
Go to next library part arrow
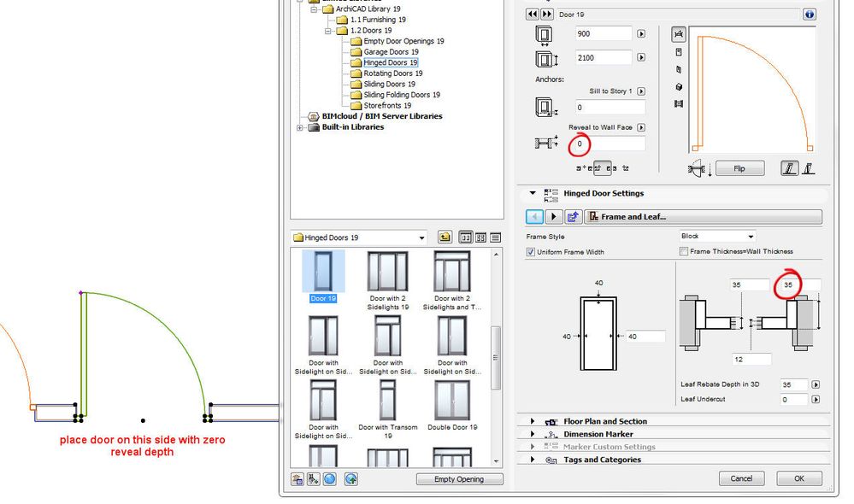click(547, 15)
